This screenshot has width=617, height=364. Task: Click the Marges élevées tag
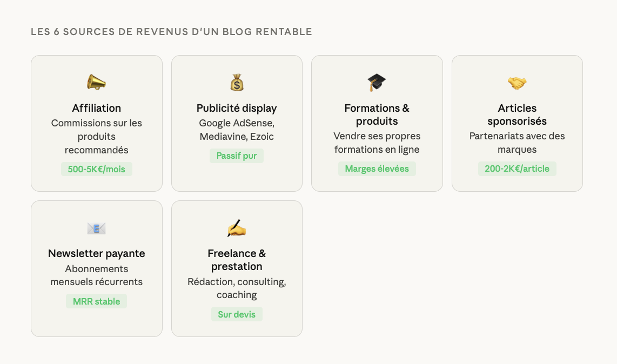(x=377, y=168)
